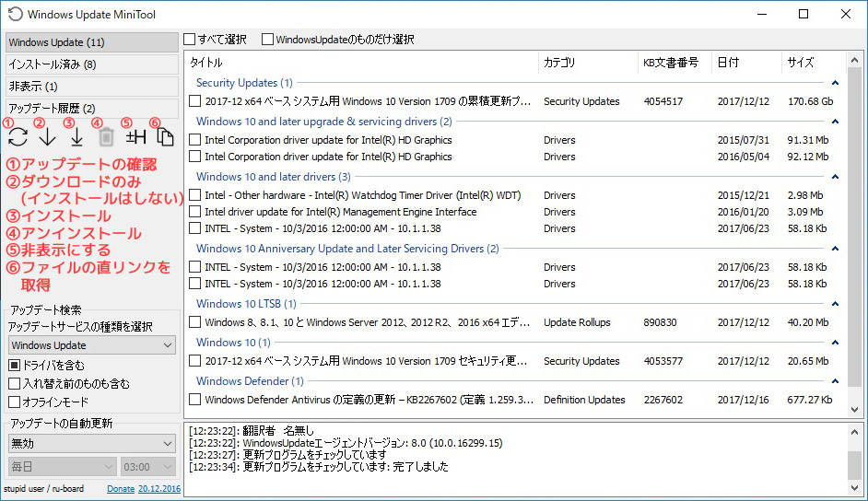Open the アップデート履歴 (2) tab
This screenshot has height=501, width=868.
(x=92, y=109)
